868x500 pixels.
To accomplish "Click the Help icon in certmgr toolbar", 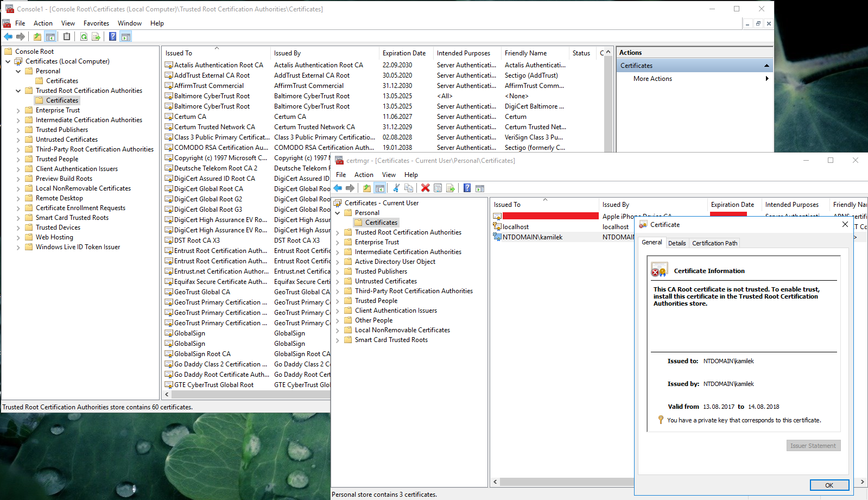I will 467,188.
